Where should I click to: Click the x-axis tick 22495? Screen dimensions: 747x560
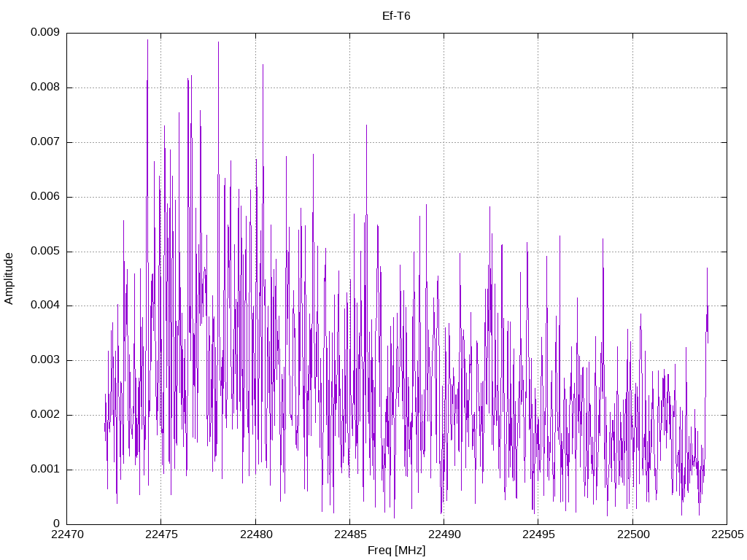pos(539,534)
